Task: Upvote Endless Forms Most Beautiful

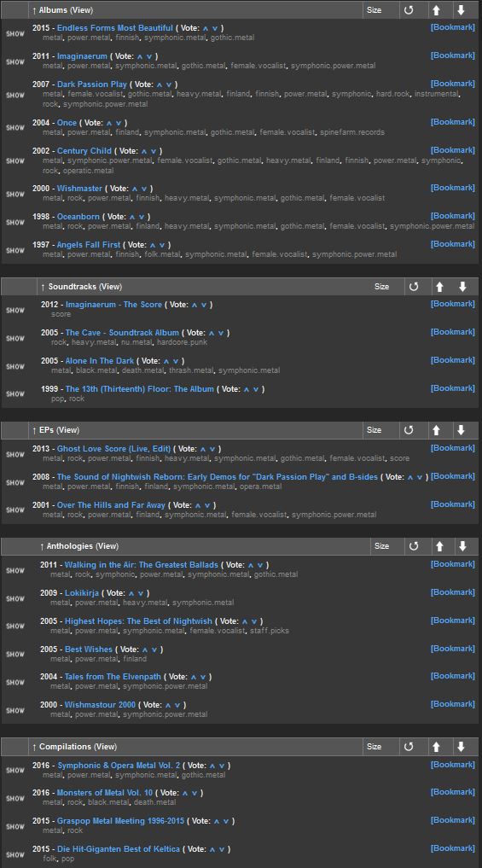Action: coord(206,28)
